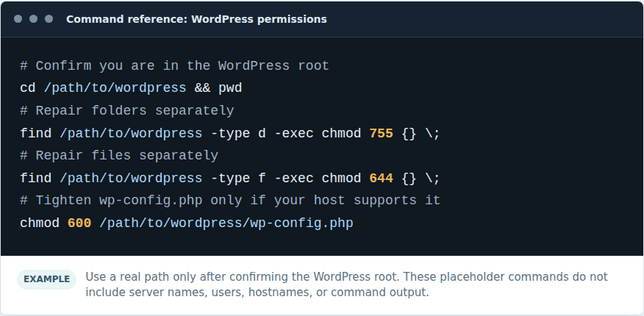Click the middle window dot in title bar
This screenshot has width=644, height=316.
click(34, 19)
